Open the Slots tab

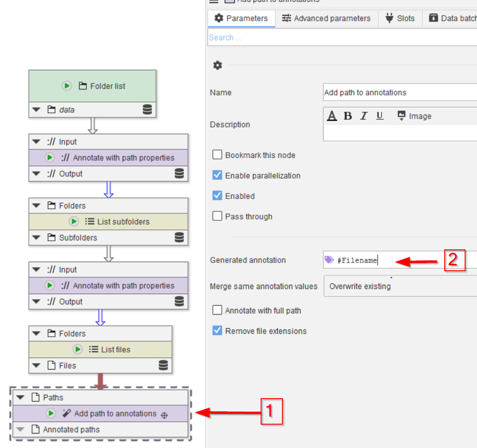tap(400, 18)
